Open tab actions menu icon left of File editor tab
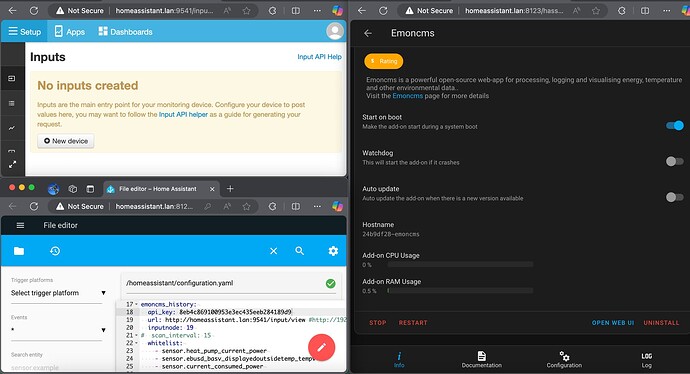 click(x=90, y=189)
